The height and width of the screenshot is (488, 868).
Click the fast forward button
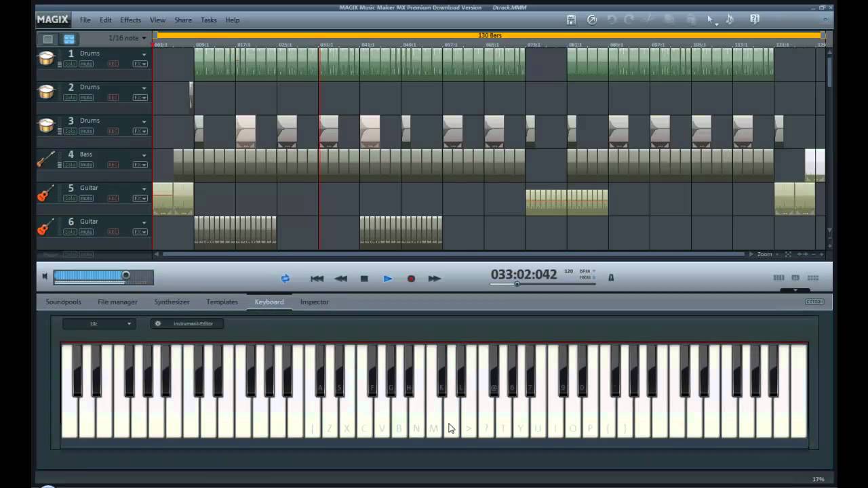point(435,279)
